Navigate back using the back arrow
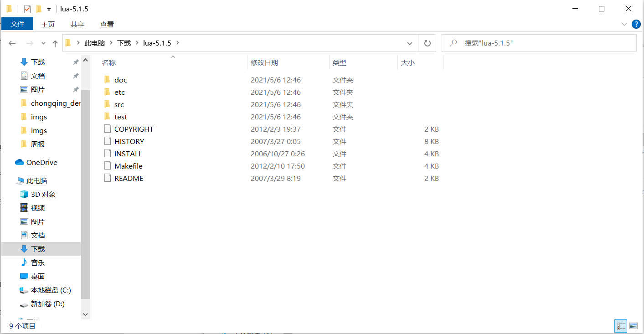Image resolution: width=644 pixels, height=334 pixels. (x=12, y=43)
